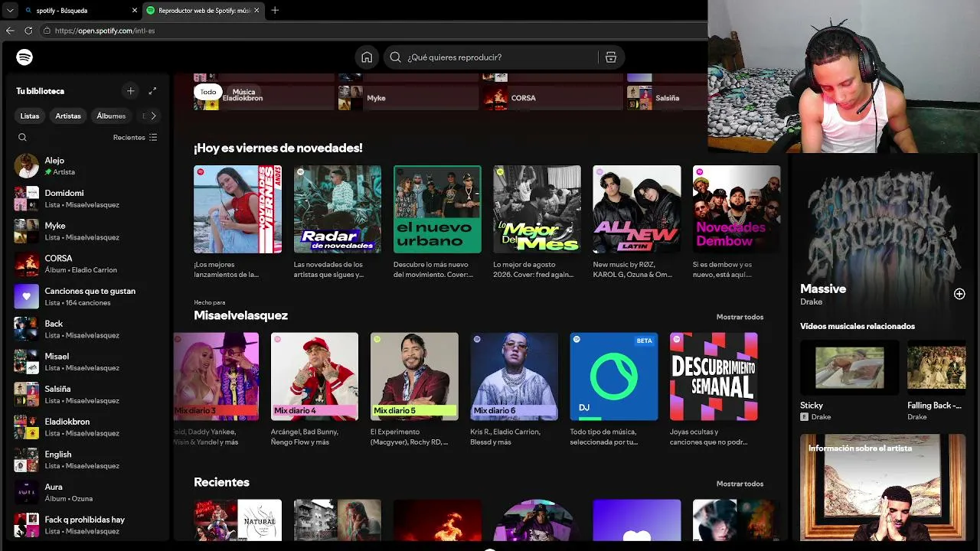This screenshot has width=980, height=551.
Task: Open Fack q prohibidas hay playlist
Action: coord(87,525)
